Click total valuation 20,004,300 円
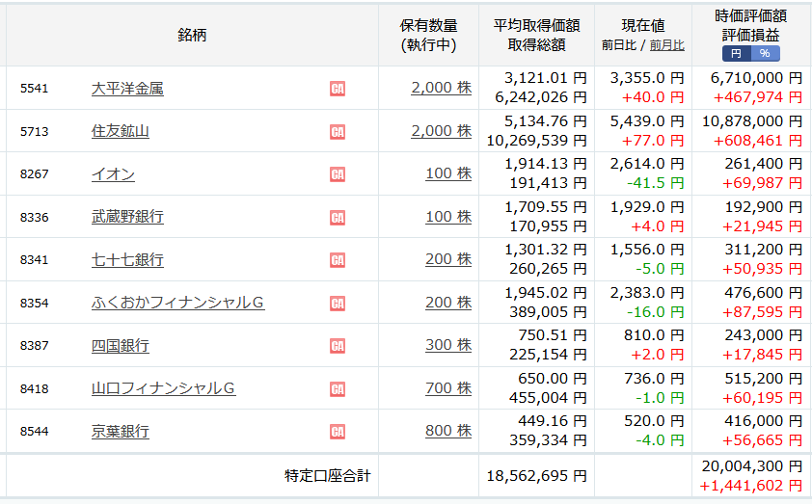This screenshot has height=504, width=812. point(752,466)
